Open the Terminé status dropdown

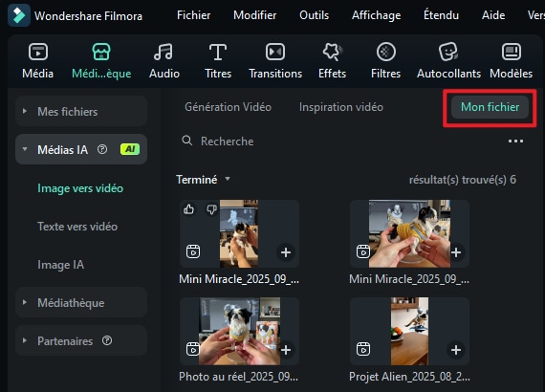pyautogui.click(x=204, y=180)
